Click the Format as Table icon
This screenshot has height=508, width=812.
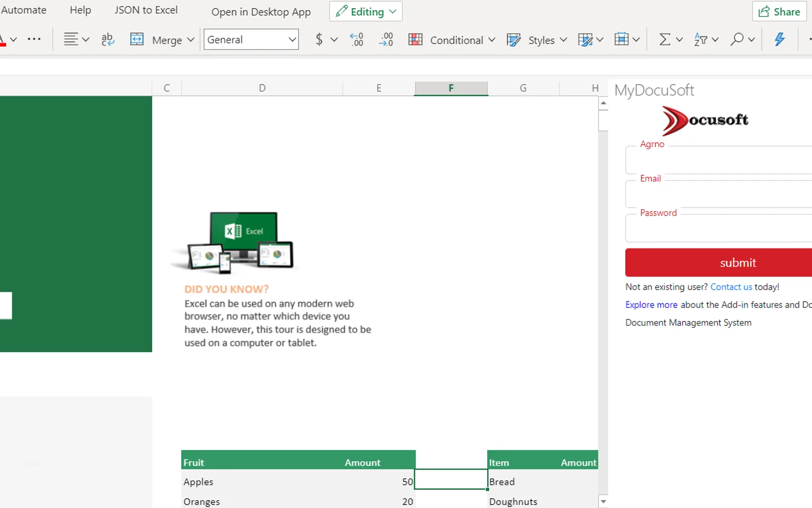click(x=585, y=40)
